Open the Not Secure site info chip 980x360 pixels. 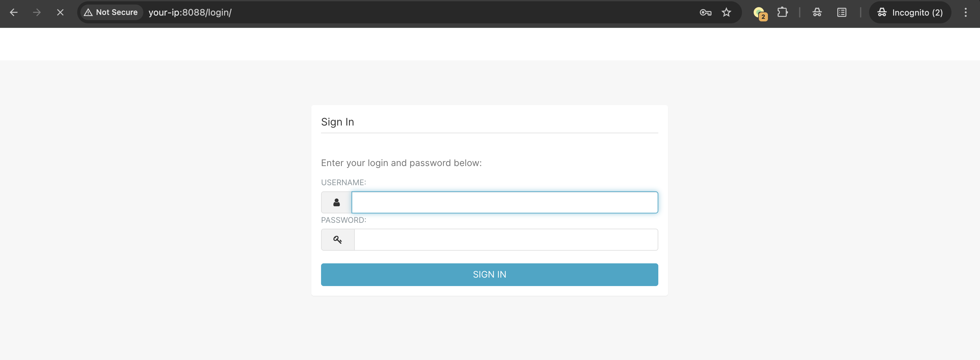pos(111,13)
